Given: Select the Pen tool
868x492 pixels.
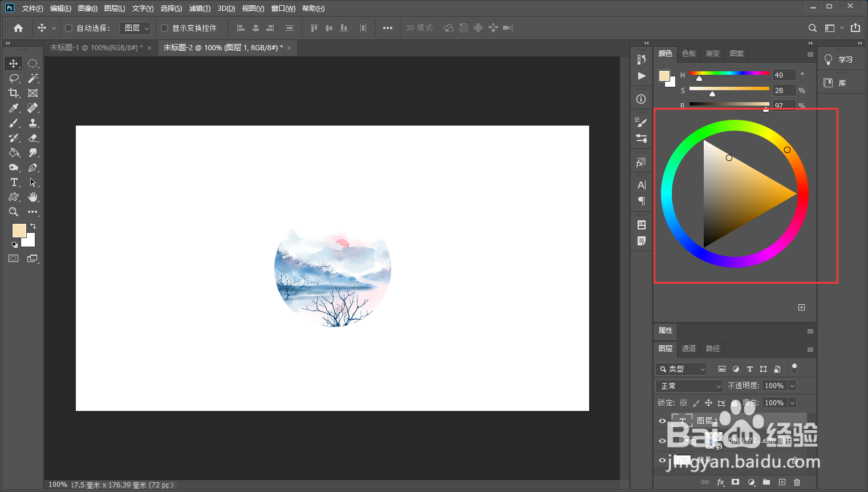Looking at the screenshot, I should 33,167.
